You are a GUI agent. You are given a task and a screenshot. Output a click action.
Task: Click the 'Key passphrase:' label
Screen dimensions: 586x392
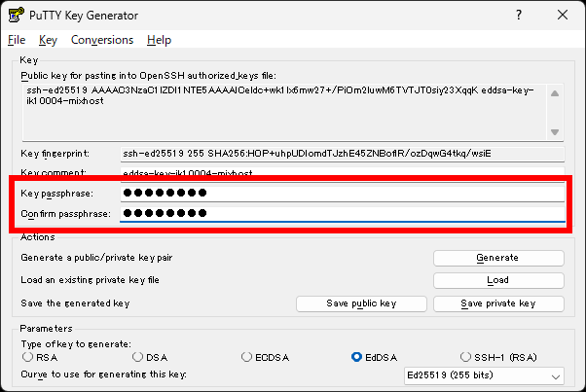[x=56, y=194]
